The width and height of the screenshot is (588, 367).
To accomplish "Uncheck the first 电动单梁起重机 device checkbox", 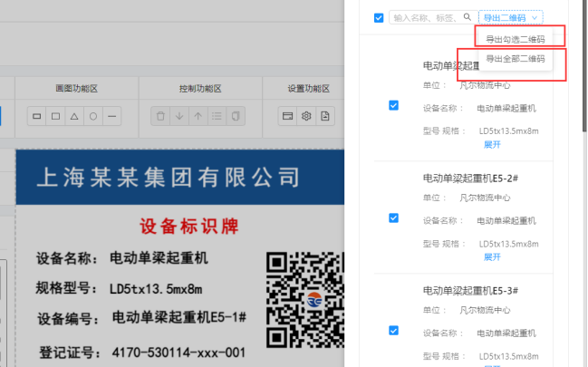I will click(393, 105).
